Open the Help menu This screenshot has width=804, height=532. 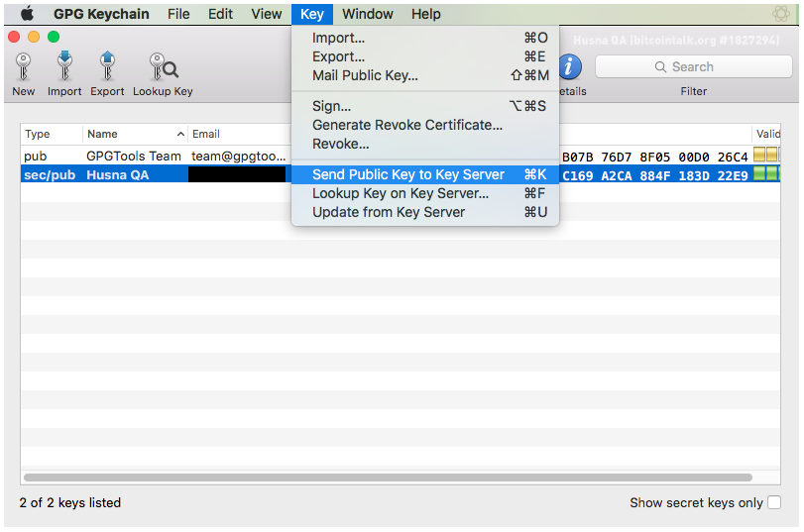coord(425,14)
